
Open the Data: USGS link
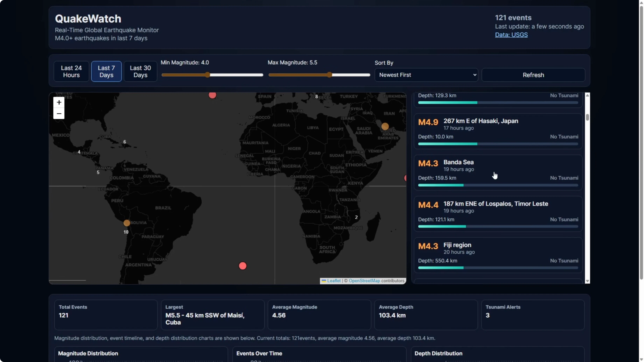click(511, 35)
